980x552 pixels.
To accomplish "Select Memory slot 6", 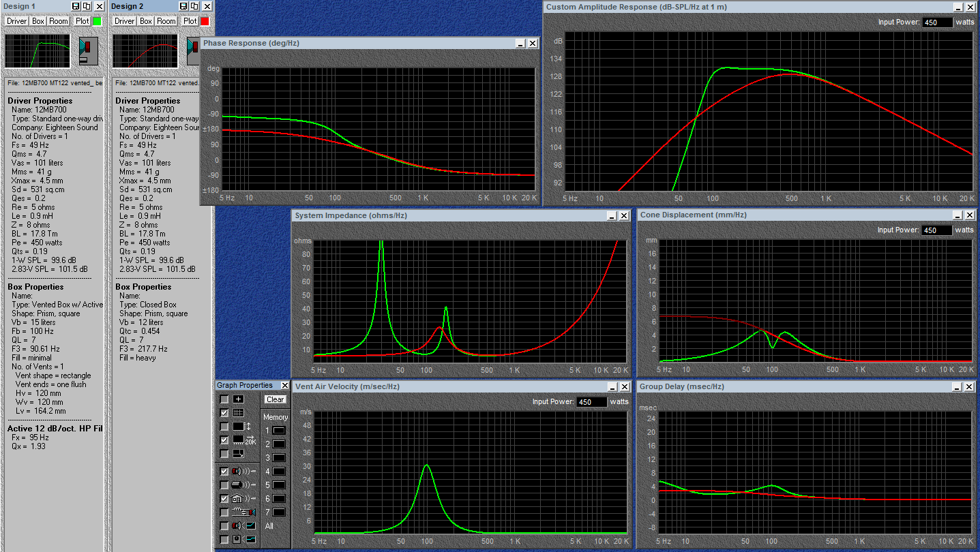I will 279,499.
